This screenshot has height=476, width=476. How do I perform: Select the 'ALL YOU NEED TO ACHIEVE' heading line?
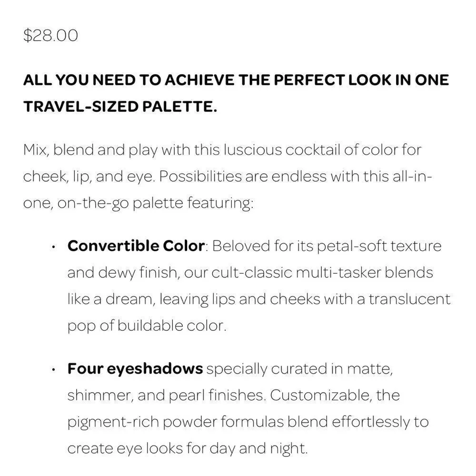pyautogui.click(x=236, y=80)
